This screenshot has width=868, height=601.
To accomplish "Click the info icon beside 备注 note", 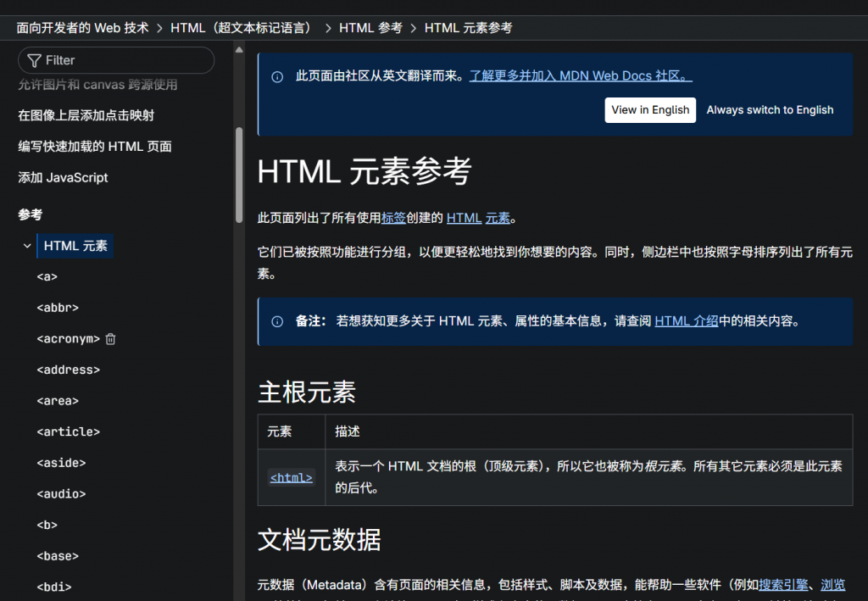I will pos(277,321).
